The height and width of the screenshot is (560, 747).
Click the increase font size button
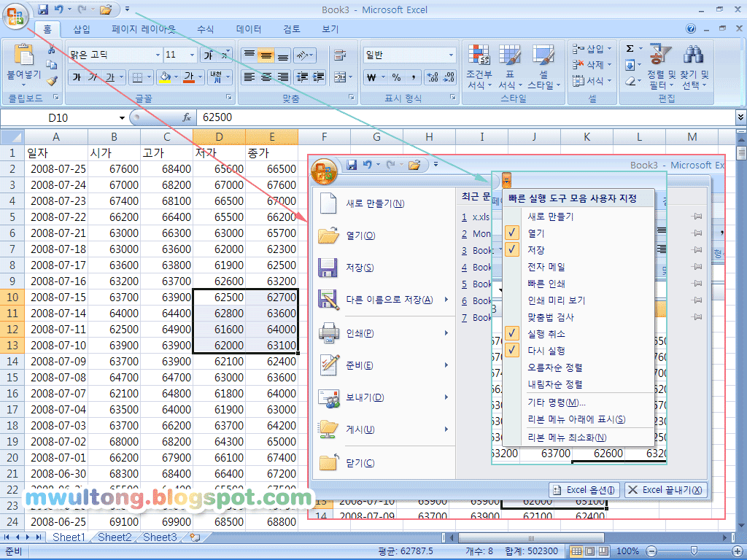click(x=208, y=55)
